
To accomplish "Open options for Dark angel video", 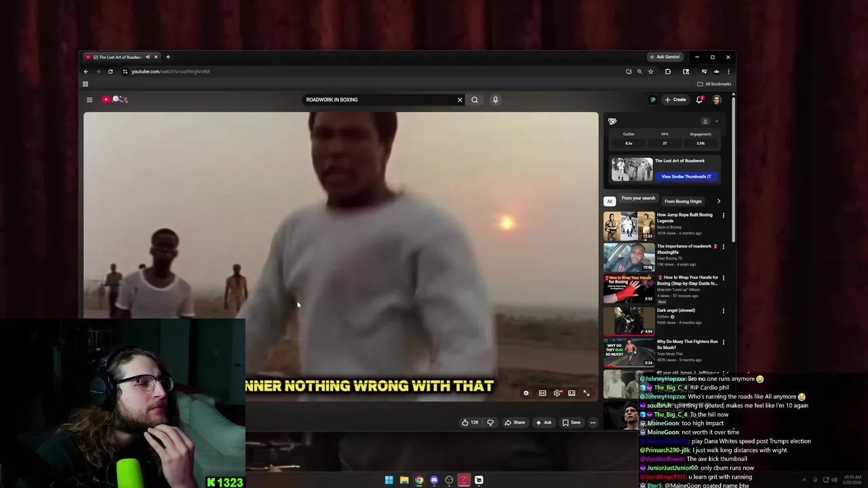I will click(723, 311).
